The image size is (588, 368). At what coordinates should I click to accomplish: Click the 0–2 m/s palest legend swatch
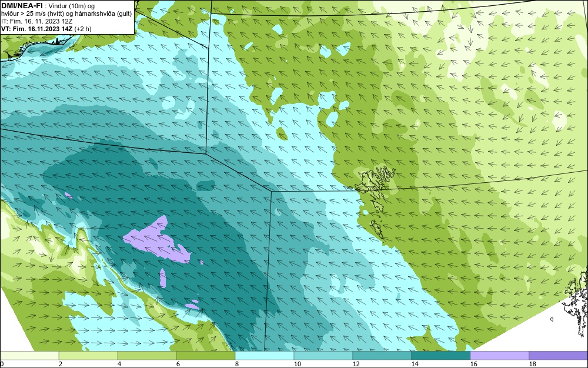tap(29, 356)
